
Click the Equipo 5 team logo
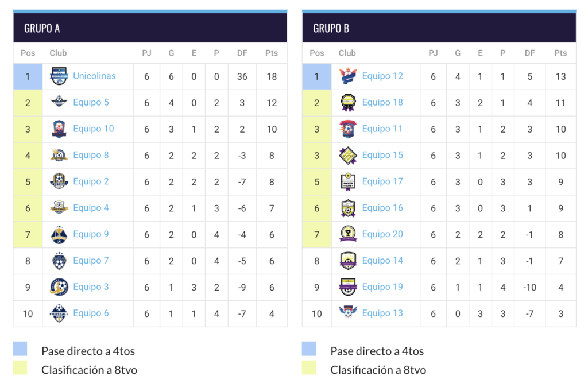tap(59, 103)
